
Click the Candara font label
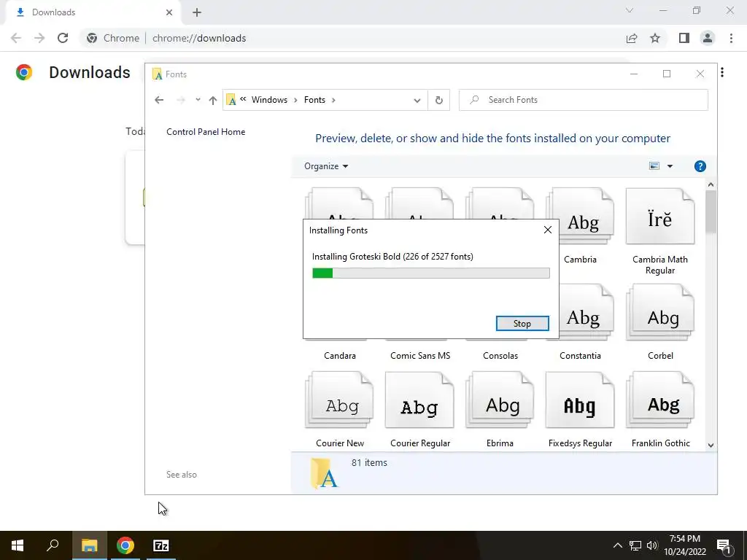click(x=340, y=356)
